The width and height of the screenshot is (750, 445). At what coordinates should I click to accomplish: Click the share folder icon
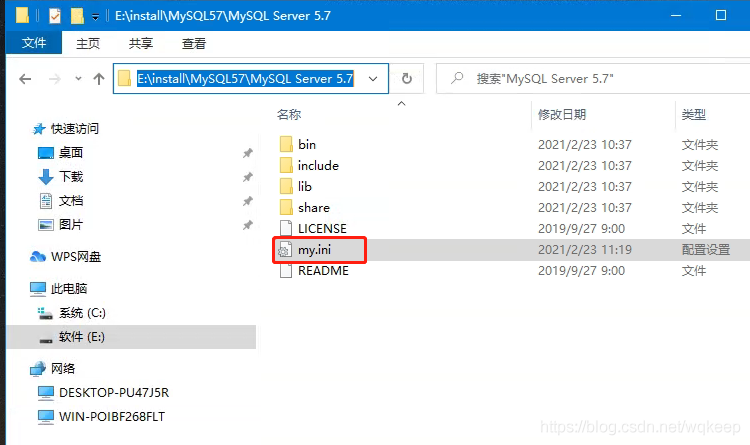[x=286, y=207]
